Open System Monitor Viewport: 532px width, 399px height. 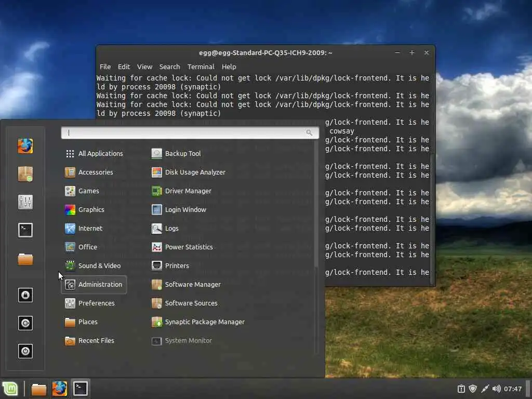coord(181,341)
